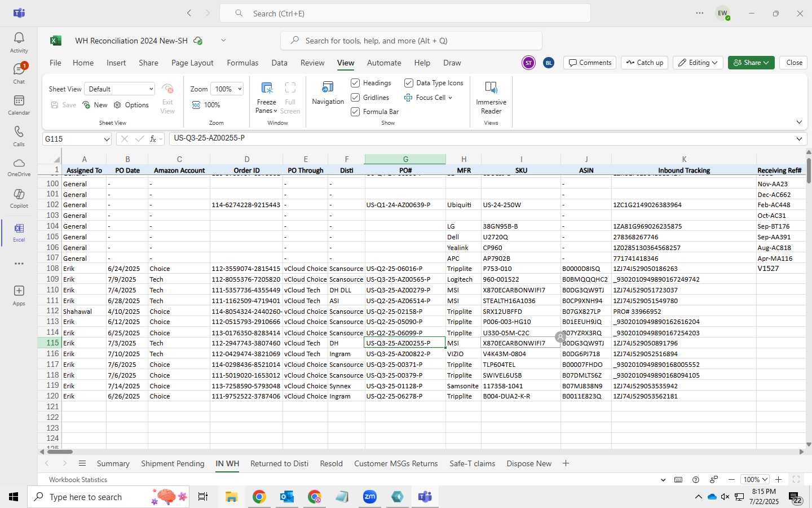Open the status bar 100% zoom dropdown
812x508 pixels.
pyautogui.click(x=755, y=479)
